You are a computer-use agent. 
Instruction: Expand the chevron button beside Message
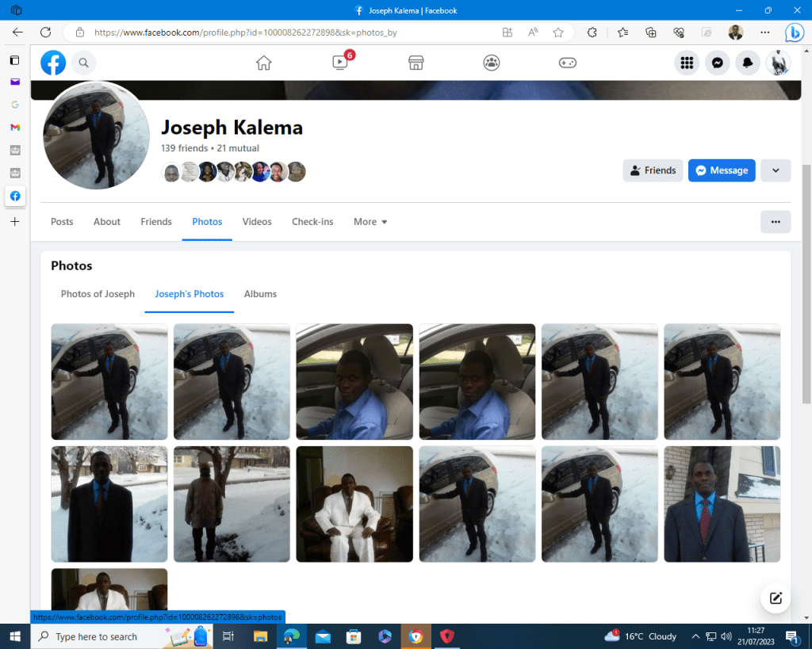(x=775, y=170)
